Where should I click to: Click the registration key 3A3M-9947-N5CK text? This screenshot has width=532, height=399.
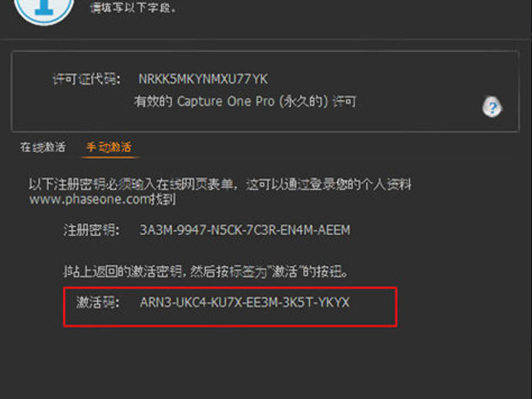click(244, 230)
